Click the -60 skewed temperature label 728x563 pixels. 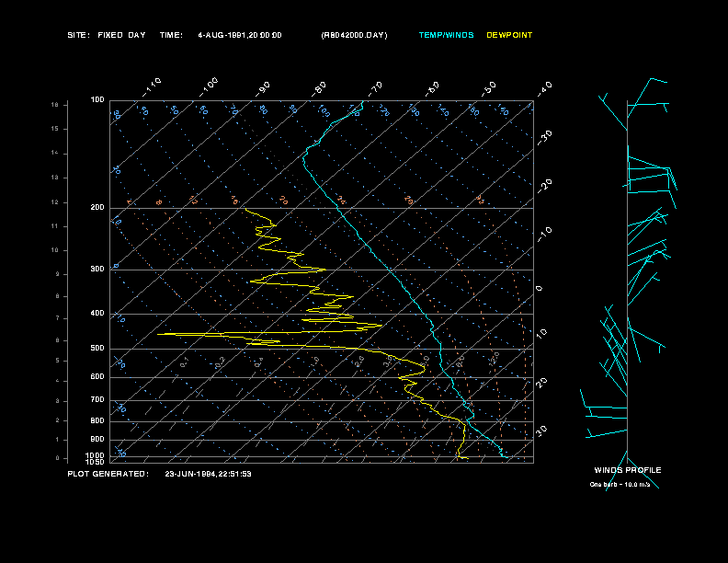[432, 88]
